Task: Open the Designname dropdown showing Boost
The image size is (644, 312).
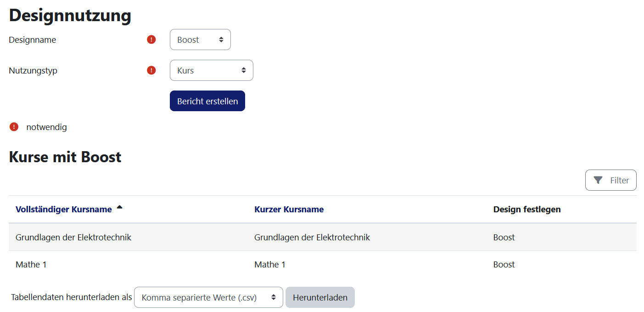Action: 200,40
